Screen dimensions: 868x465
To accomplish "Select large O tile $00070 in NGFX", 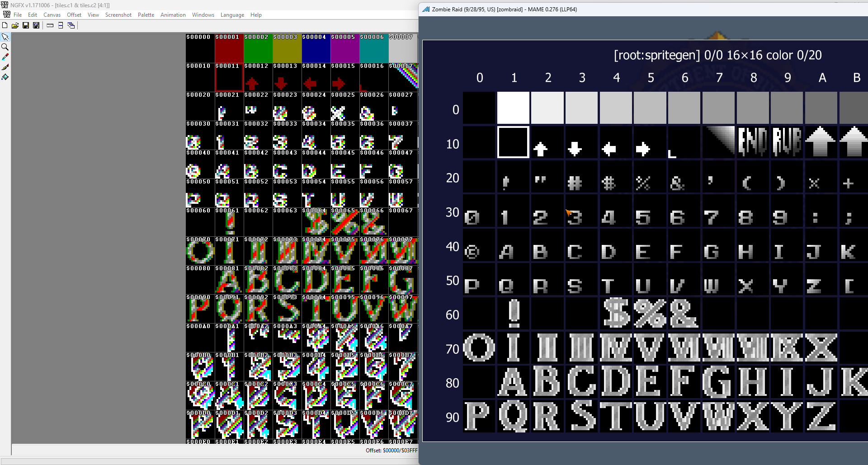I will [200, 251].
